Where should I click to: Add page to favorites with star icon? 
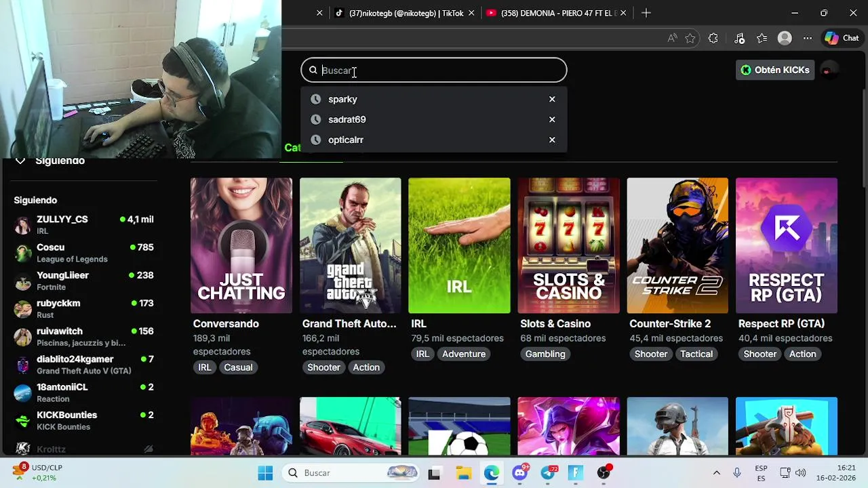[x=690, y=39]
